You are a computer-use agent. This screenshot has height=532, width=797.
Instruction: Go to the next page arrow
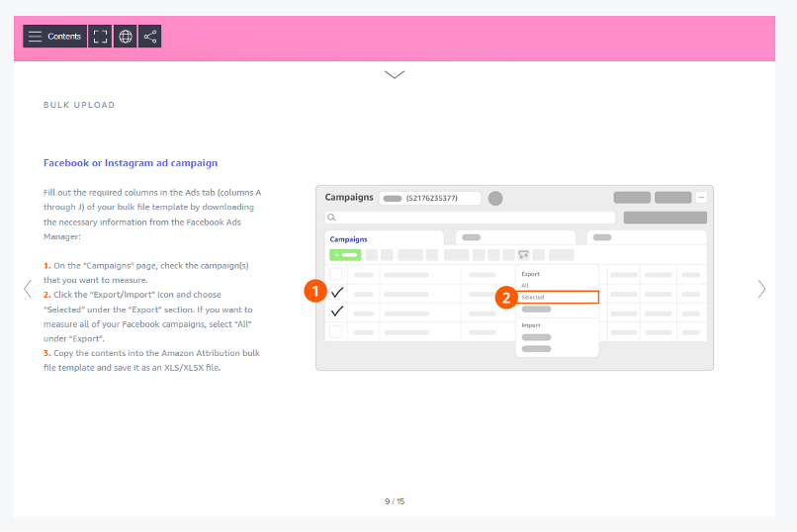coord(761,289)
